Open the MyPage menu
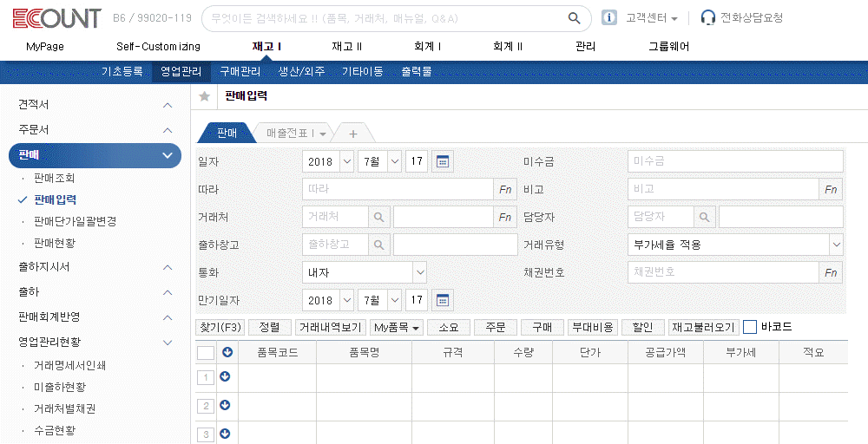This screenshot has width=868, height=444. coord(45,47)
